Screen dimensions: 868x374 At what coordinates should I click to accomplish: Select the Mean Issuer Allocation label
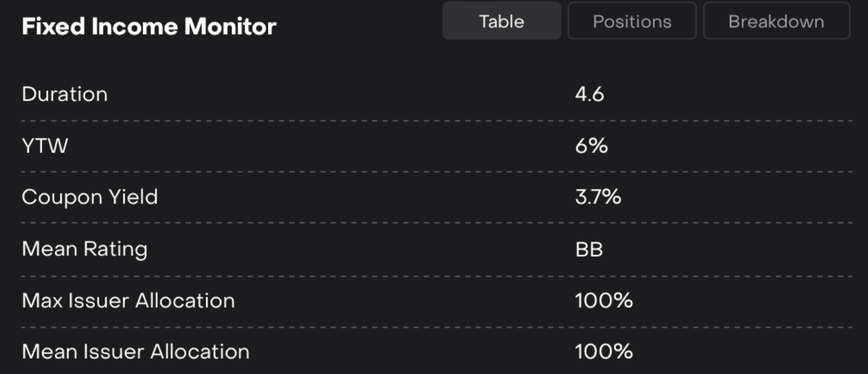tap(136, 352)
